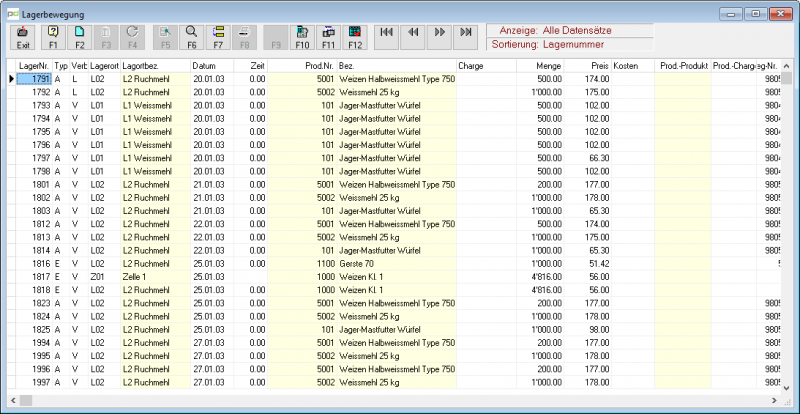Click the vertical scrollbar thumb
Image resolution: width=800 pixels, height=414 pixels.
tap(787, 78)
